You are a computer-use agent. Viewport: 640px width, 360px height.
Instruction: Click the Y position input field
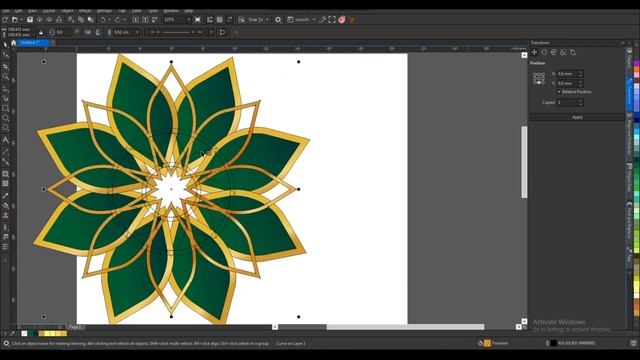click(x=567, y=83)
